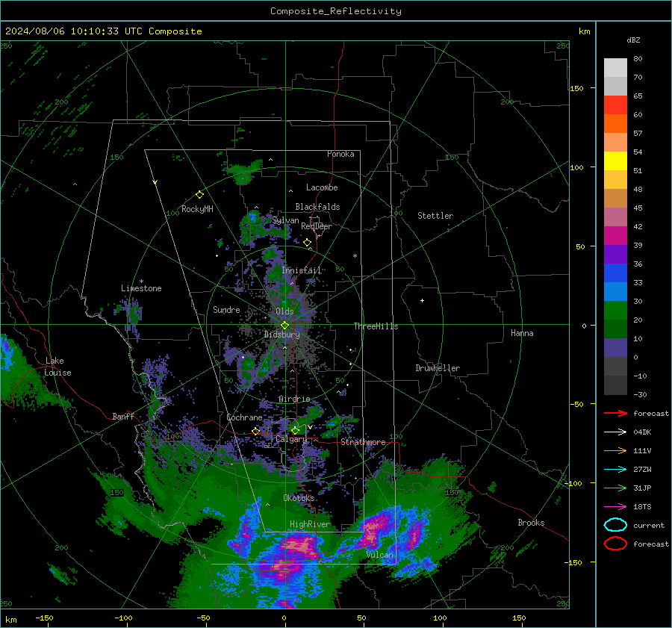Click the ThreeHills city label

click(376, 326)
